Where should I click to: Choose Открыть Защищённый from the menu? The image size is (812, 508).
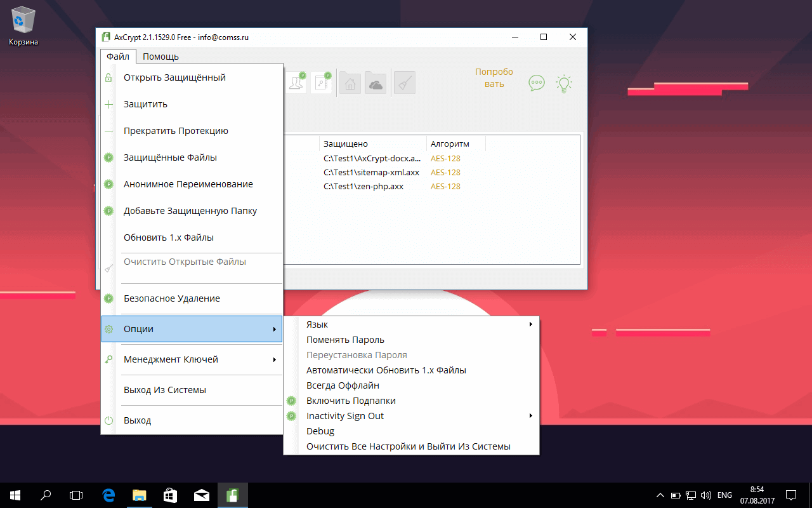pos(192,77)
